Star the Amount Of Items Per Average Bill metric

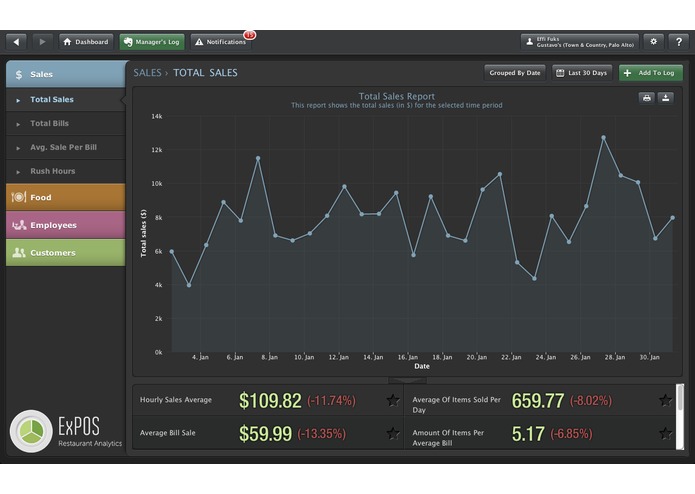(x=665, y=433)
